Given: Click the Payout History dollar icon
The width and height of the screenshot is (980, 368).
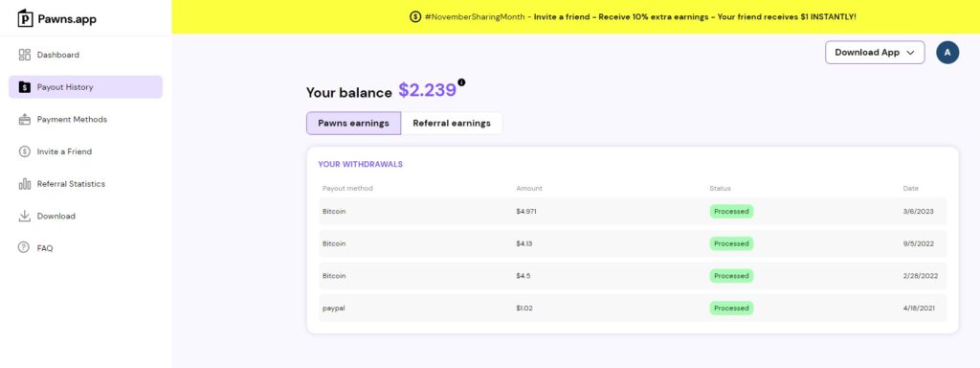Looking at the screenshot, I should coord(24,87).
